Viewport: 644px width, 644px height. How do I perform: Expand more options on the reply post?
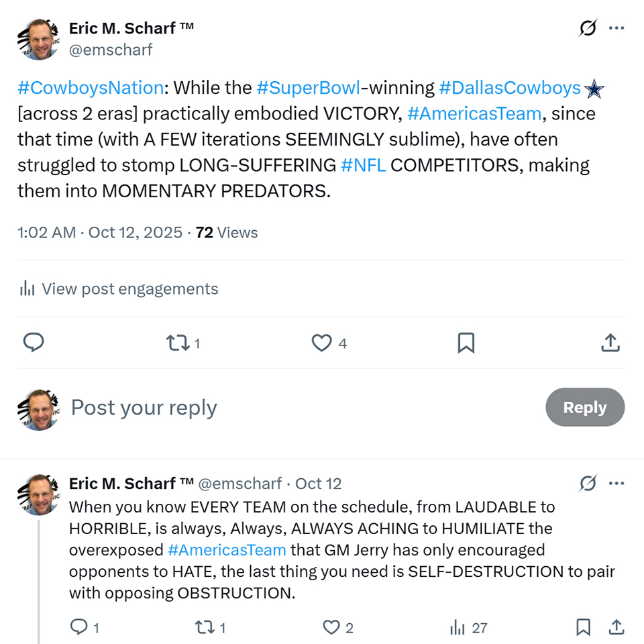click(616, 483)
